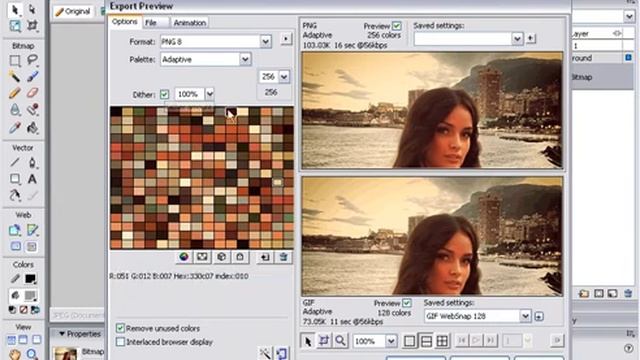Open the Dither percentage dropdown
This screenshot has height=360, width=640.
click(209, 94)
